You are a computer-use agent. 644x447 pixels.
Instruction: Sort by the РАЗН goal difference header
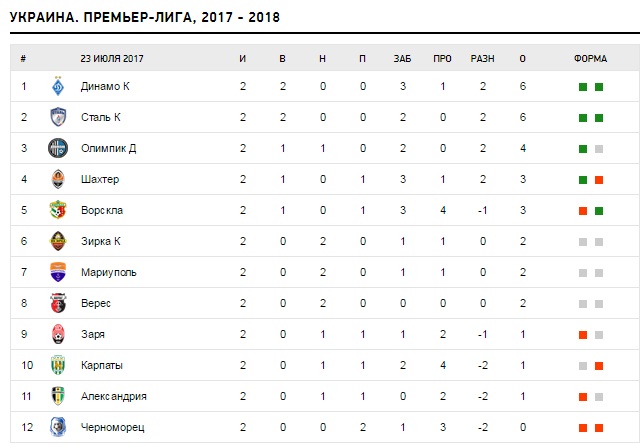pyautogui.click(x=483, y=58)
